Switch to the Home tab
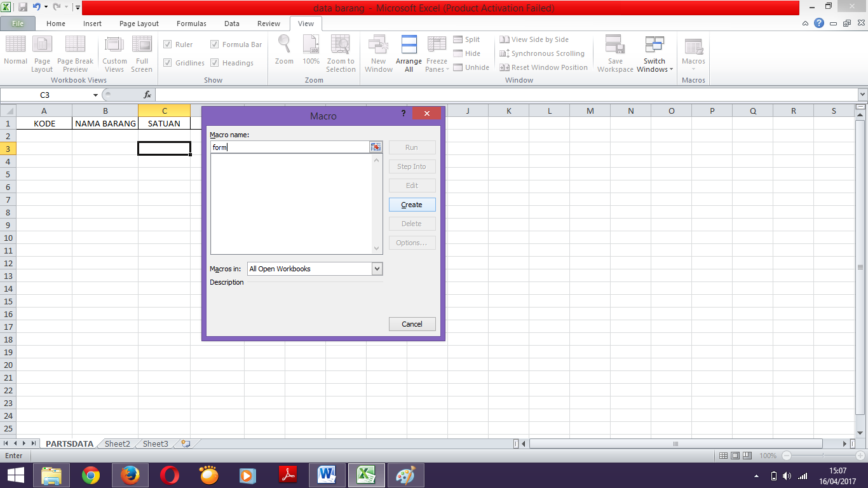868x488 pixels. (x=56, y=24)
